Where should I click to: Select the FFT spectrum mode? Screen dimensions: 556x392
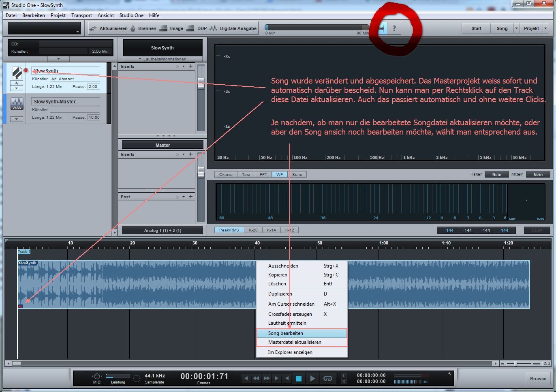(263, 174)
